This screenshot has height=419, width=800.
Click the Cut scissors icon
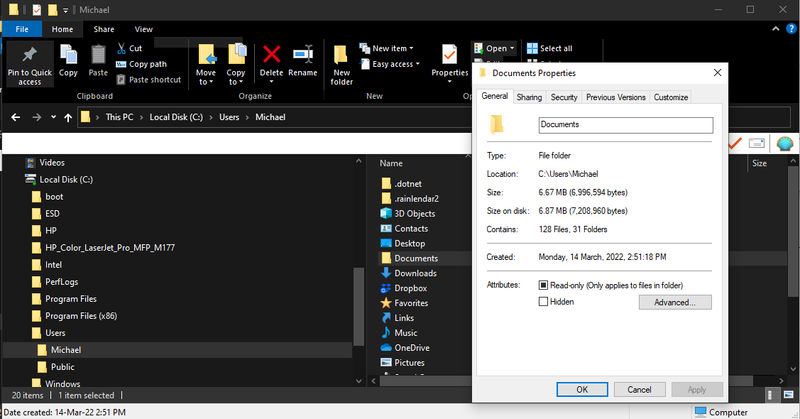[122, 48]
